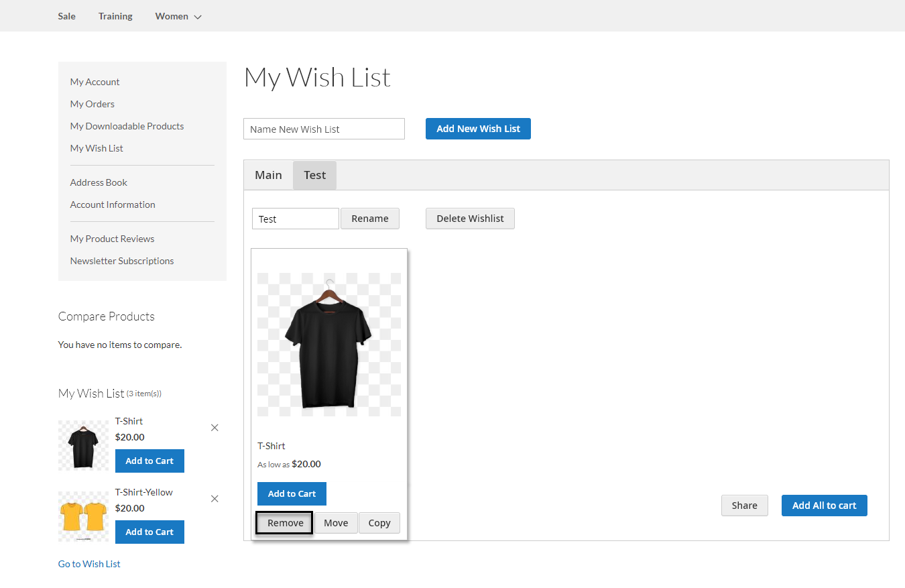Click Remove on the T-Shirt card
Screen dimensions: 905x588
pos(285,523)
